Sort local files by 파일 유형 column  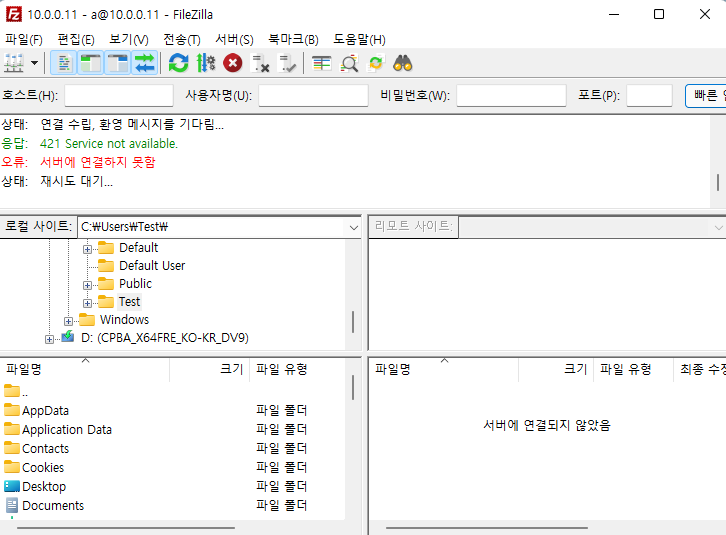(297, 370)
